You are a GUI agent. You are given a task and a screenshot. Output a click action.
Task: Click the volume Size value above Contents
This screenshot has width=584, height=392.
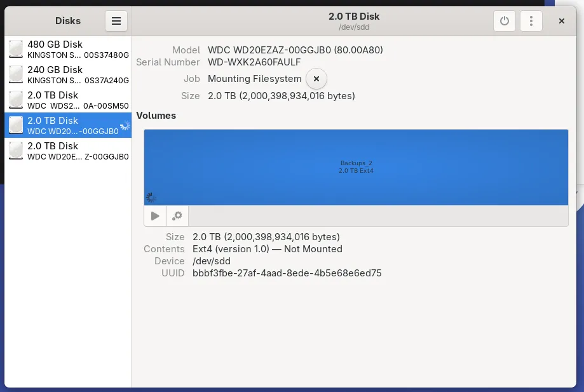[266, 237]
